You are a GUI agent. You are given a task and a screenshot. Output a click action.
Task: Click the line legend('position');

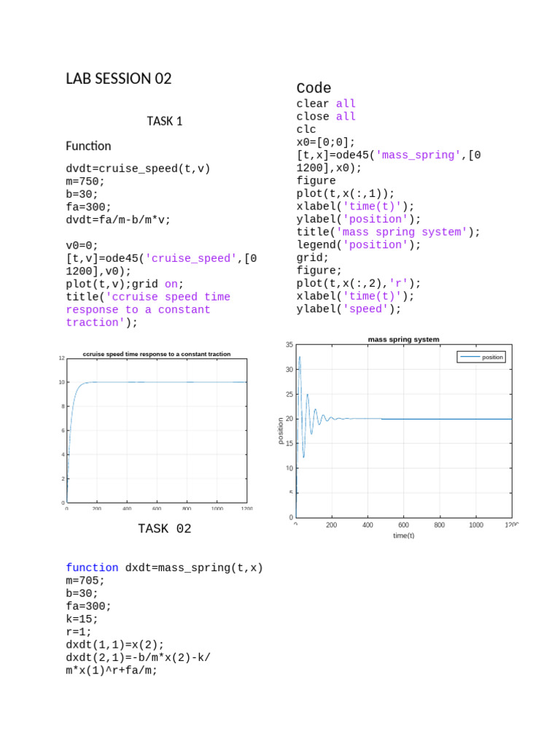(x=359, y=245)
